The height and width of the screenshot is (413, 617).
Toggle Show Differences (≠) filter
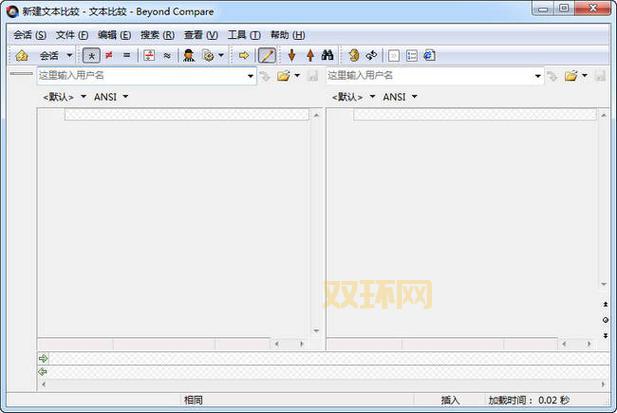(109, 55)
